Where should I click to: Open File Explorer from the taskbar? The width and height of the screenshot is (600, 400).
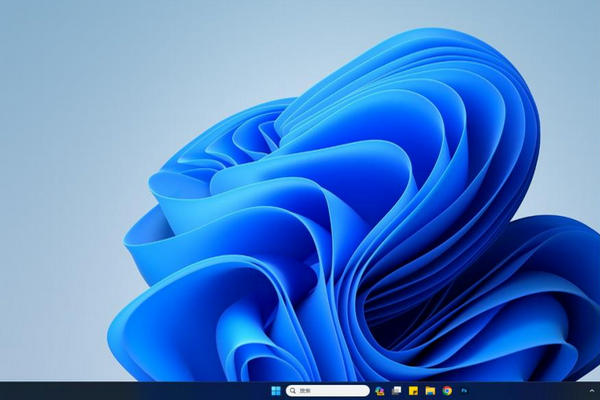(430, 391)
